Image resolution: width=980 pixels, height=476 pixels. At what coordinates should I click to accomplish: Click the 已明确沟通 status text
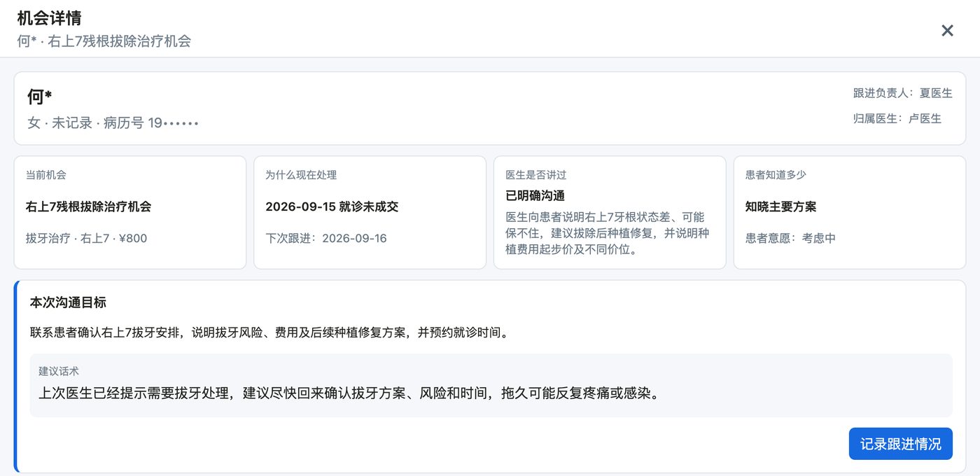[x=535, y=195]
